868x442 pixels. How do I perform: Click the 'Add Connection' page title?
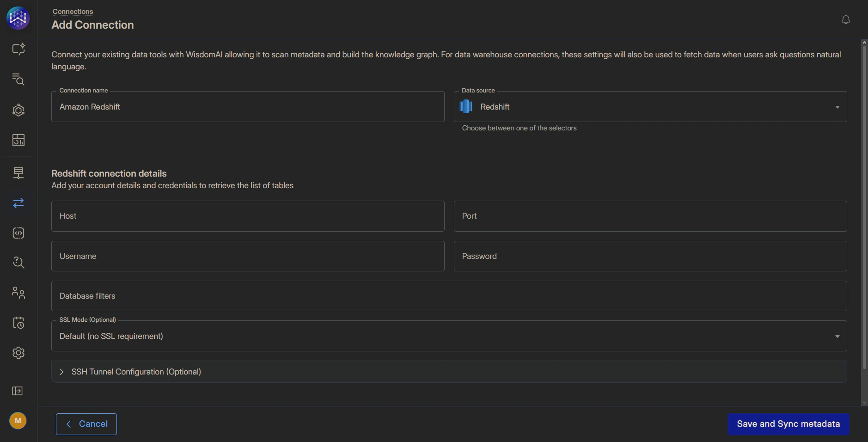click(92, 25)
